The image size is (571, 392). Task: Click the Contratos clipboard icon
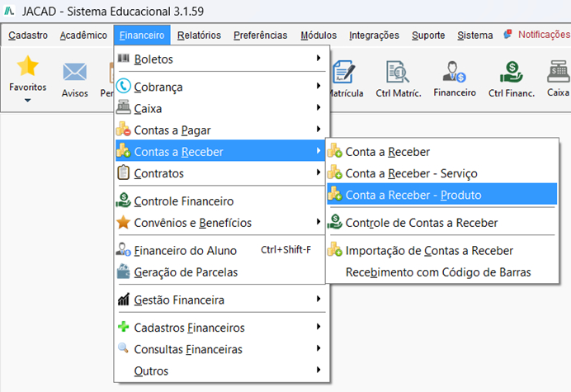point(124,172)
